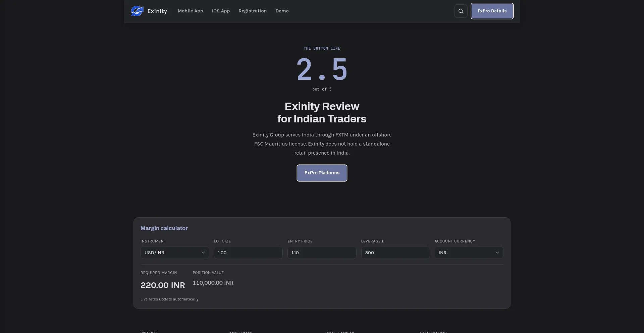Click the out of 5 caption
Image resolution: width=644 pixels, height=333 pixels.
coord(322,89)
